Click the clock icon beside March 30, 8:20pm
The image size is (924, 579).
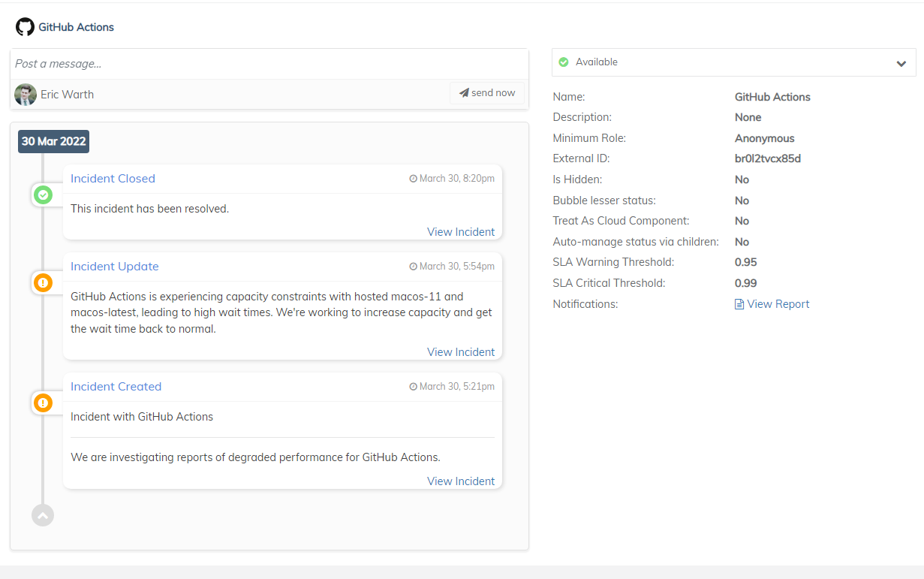pyautogui.click(x=413, y=179)
